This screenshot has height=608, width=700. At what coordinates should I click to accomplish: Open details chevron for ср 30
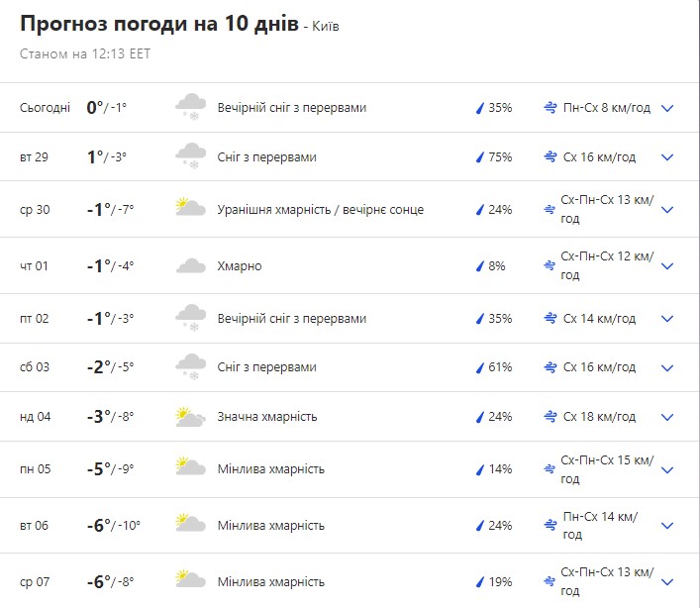667,209
